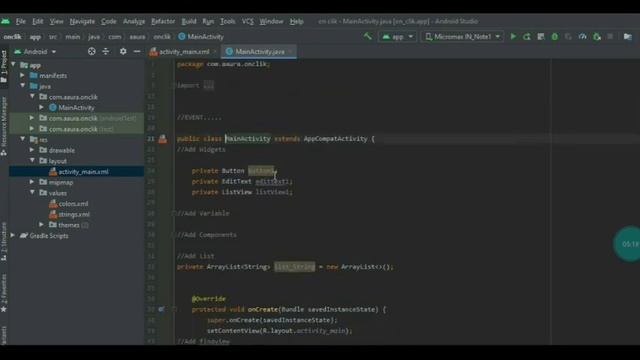Click the Android Studio logo icon in menu bar
Image resolution: width=640 pixels, height=360 pixels.
(x=6, y=21)
